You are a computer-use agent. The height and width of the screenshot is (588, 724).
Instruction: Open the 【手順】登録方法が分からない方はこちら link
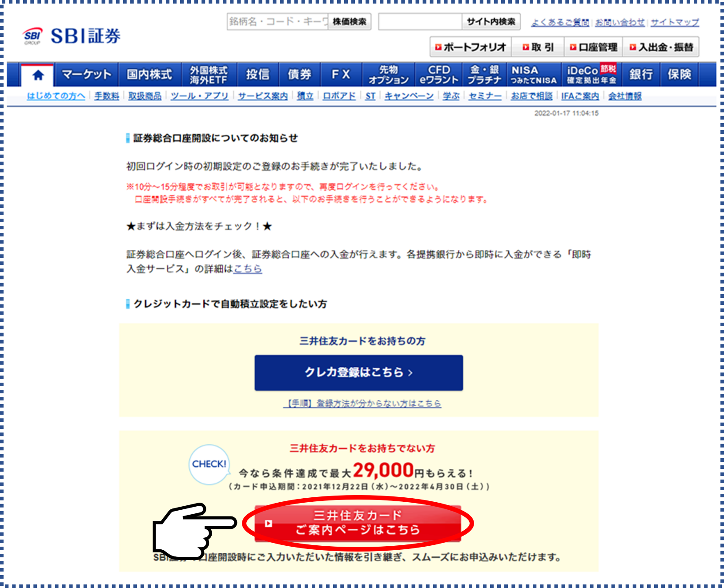(362, 404)
